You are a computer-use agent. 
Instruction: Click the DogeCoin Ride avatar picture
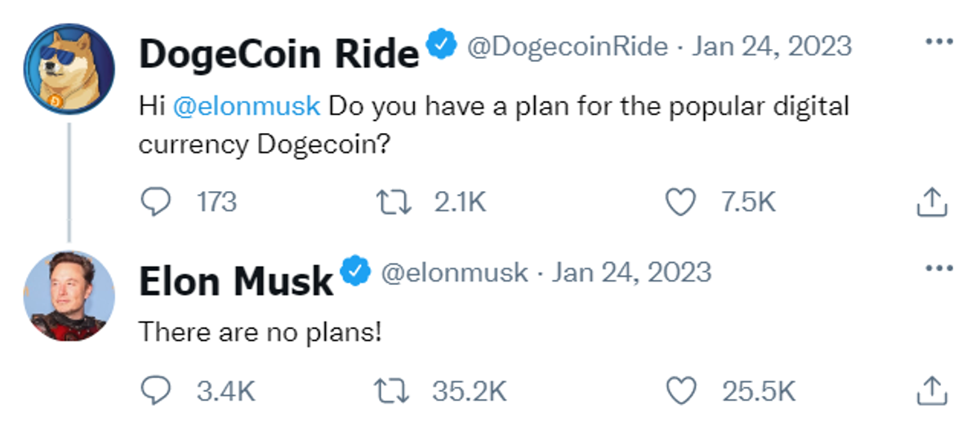(69, 69)
